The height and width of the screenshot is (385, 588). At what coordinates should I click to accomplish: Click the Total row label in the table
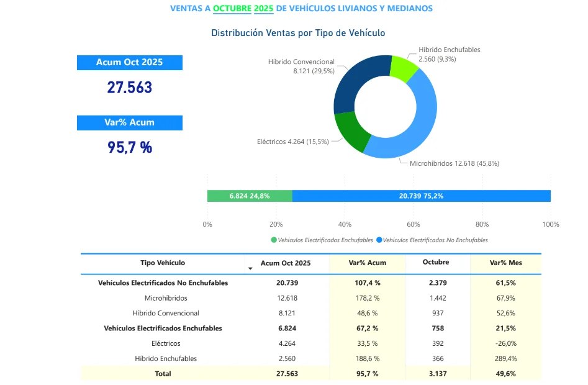click(163, 374)
